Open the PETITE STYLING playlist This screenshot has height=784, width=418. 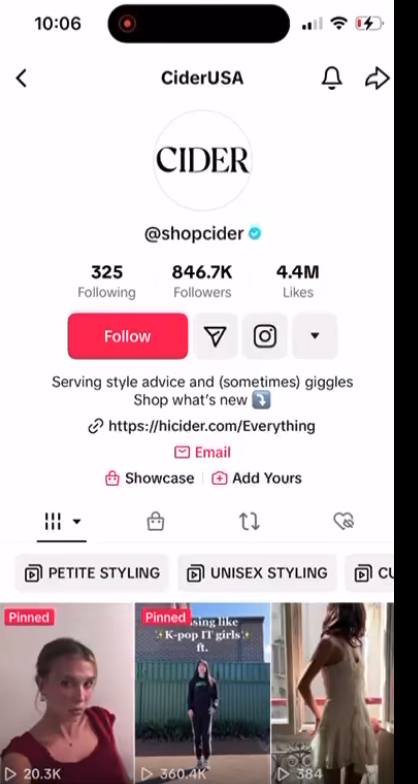pos(92,573)
